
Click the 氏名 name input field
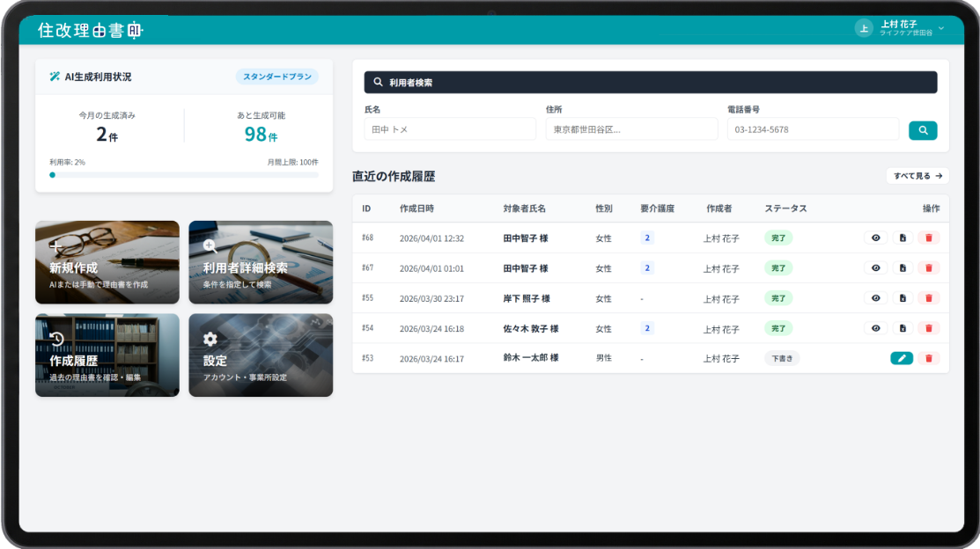(x=450, y=129)
